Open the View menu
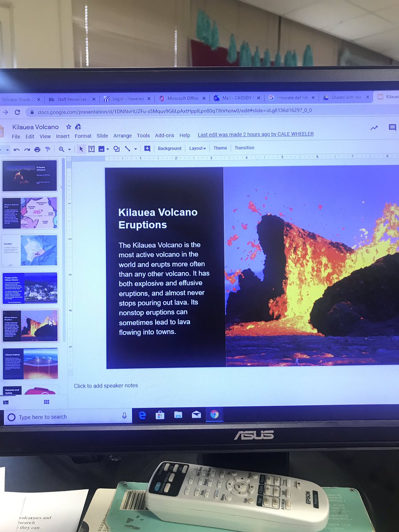Screen dimensions: 399x532 point(45,137)
